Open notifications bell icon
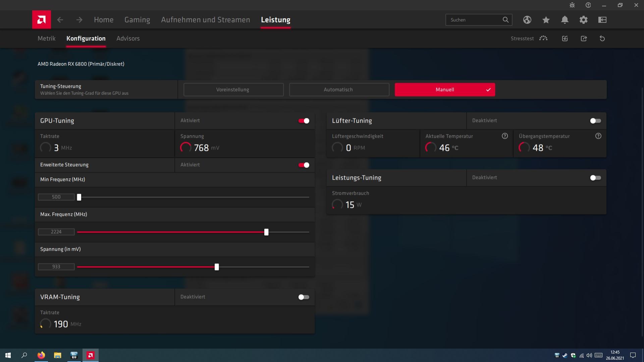644x362 pixels. click(565, 20)
